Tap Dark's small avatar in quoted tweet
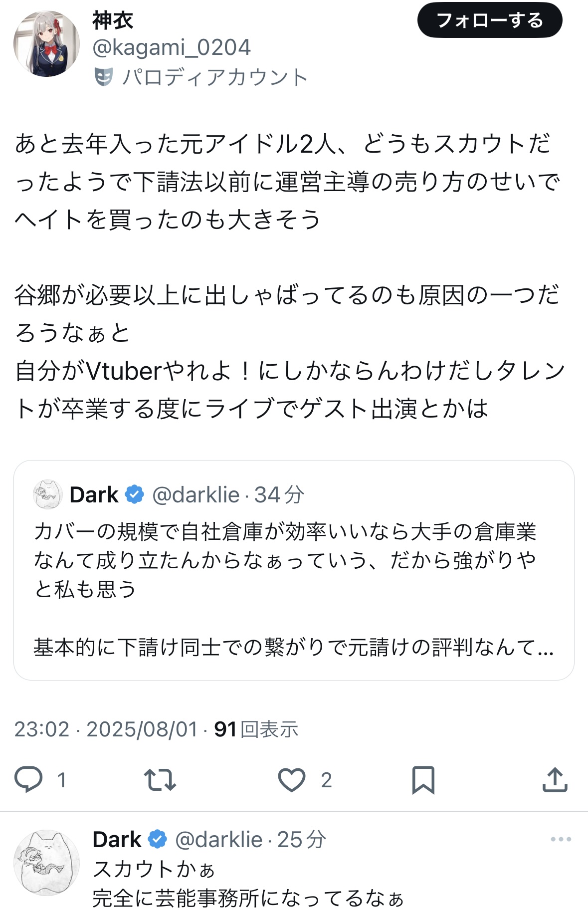 coord(47,494)
